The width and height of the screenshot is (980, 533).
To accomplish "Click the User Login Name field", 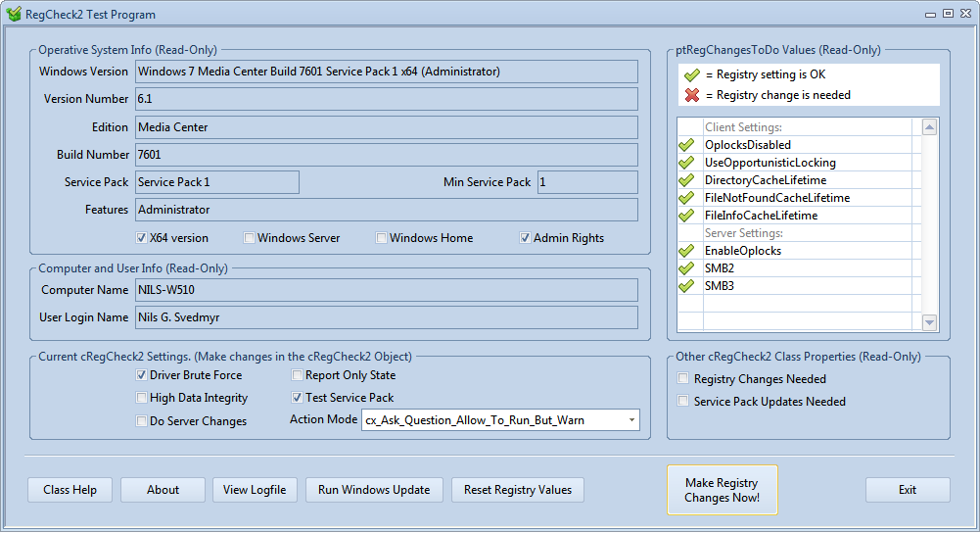I will pyautogui.click(x=387, y=317).
